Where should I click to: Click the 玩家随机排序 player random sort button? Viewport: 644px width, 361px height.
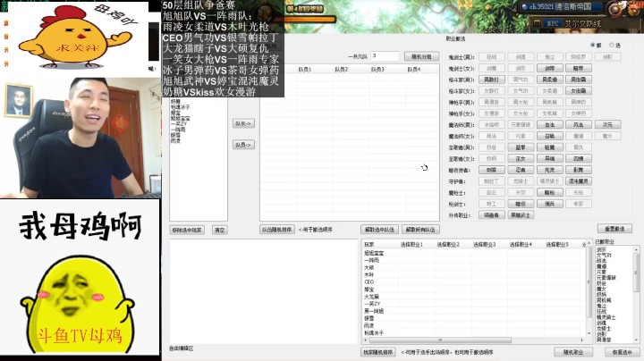pos(377,352)
